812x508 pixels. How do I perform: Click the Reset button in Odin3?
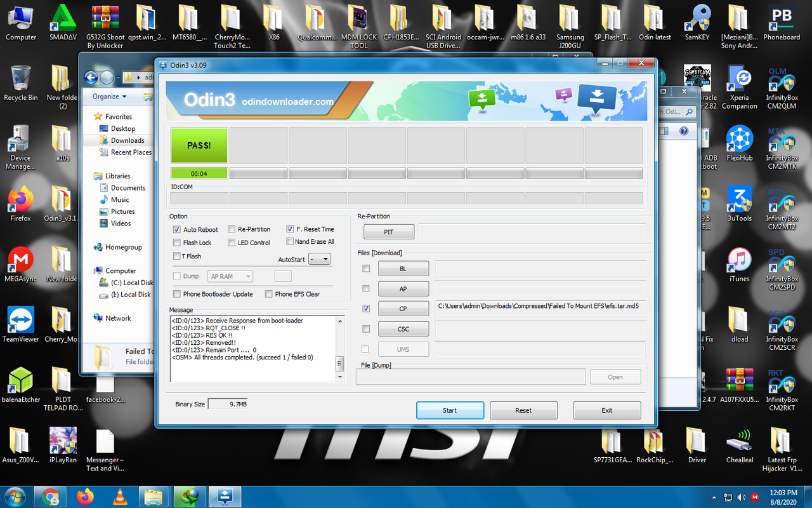click(523, 410)
